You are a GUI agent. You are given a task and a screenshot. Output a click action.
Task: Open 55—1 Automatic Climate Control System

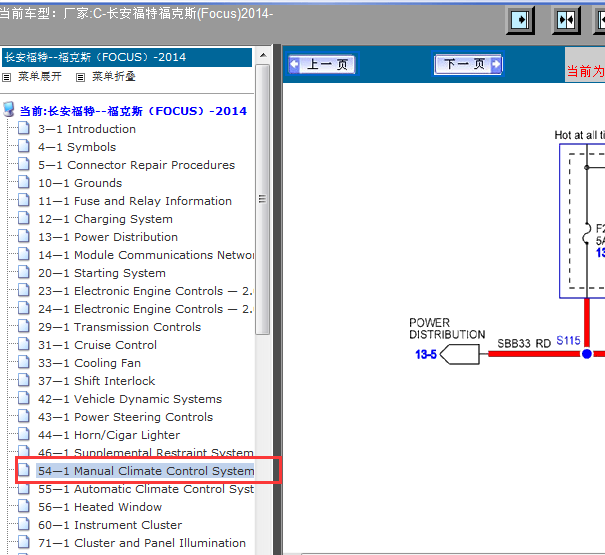tap(146, 489)
